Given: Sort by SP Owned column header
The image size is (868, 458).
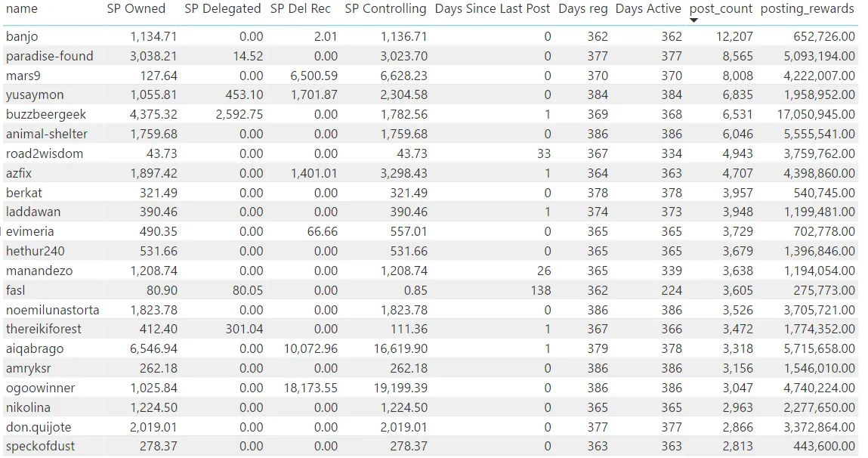Looking at the screenshot, I should click(x=136, y=9).
